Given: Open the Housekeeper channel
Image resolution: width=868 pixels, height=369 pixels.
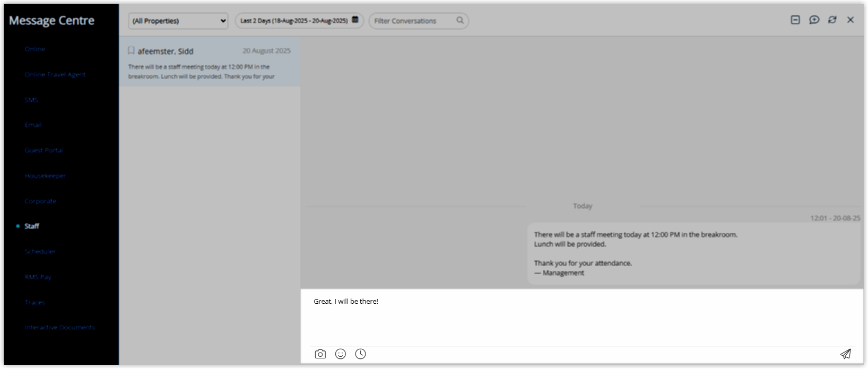Looking at the screenshot, I should (45, 175).
